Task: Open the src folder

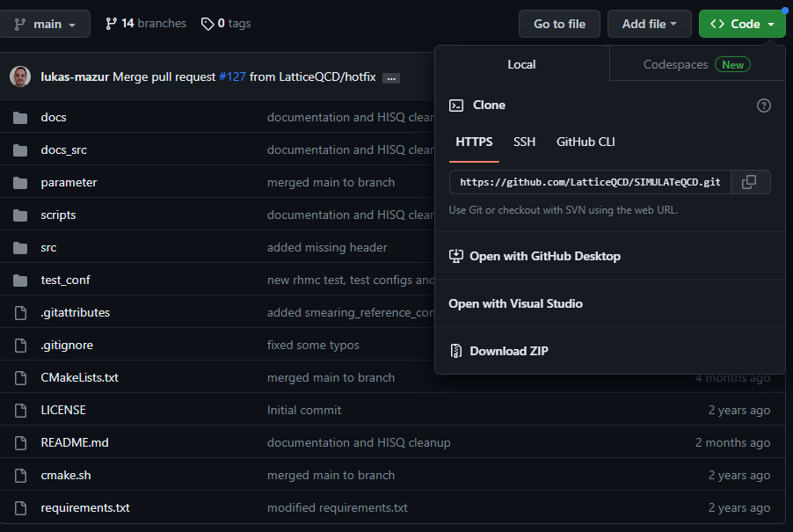Action: click(x=48, y=248)
